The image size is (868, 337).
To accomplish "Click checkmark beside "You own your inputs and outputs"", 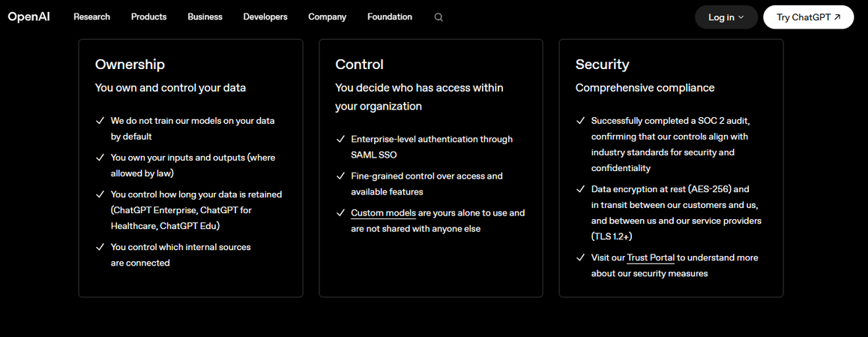I will pyautogui.click(x=100, y=158).
